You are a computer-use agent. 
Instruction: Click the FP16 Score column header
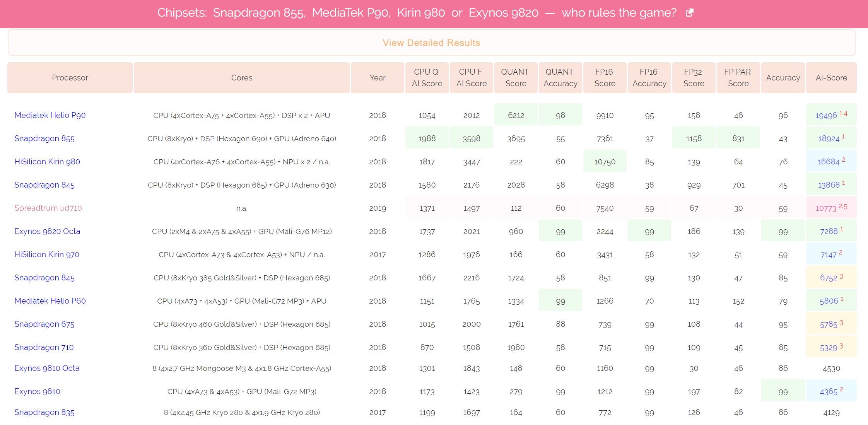coord(605,78)
